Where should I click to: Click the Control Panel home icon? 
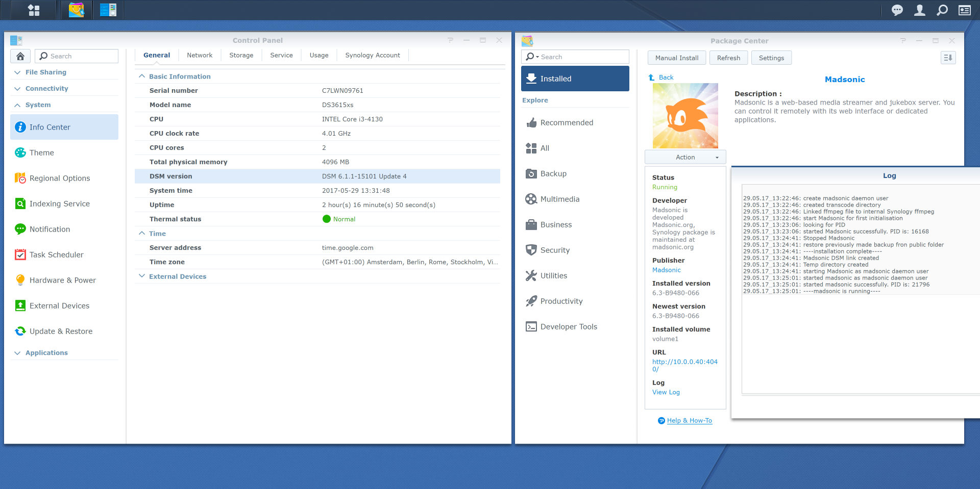(x=20, y=56)
